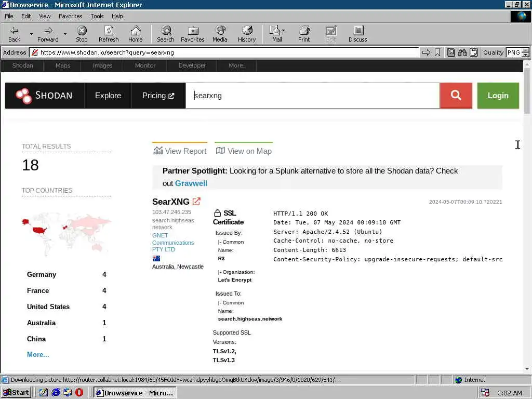Stop the page loading

(x=82, y=34)
